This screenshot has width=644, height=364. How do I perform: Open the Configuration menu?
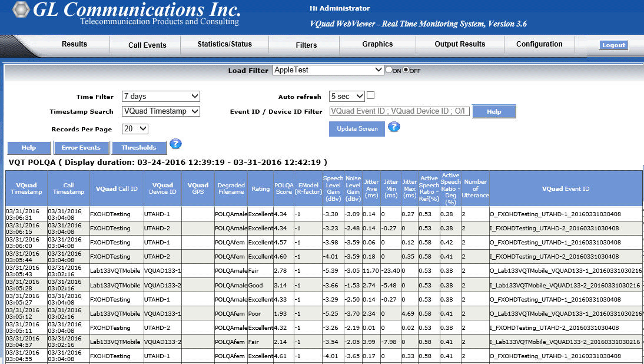[539, 44]
